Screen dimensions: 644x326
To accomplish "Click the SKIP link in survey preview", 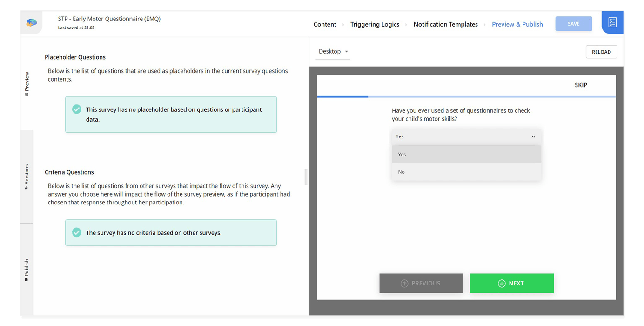I will (581, 85).
